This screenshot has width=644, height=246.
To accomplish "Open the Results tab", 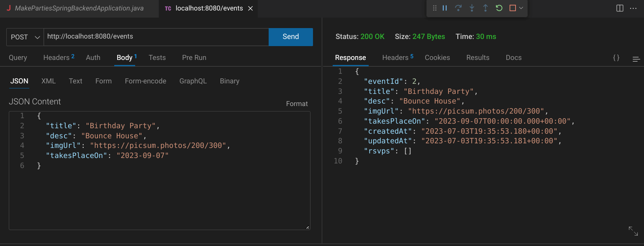I will tap(478, 57).
